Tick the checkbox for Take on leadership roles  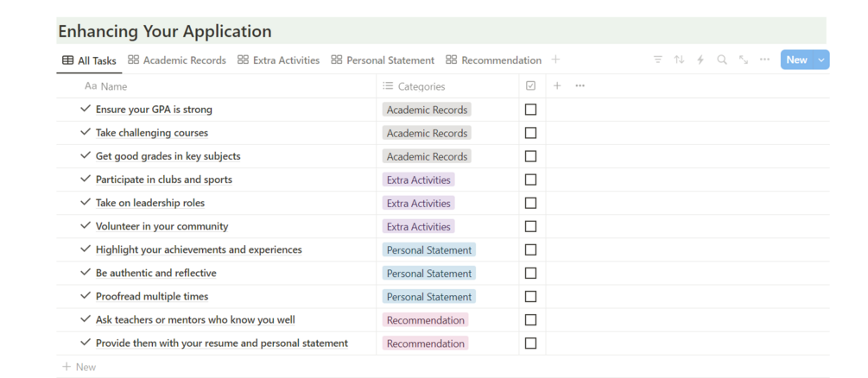(530, 203)
